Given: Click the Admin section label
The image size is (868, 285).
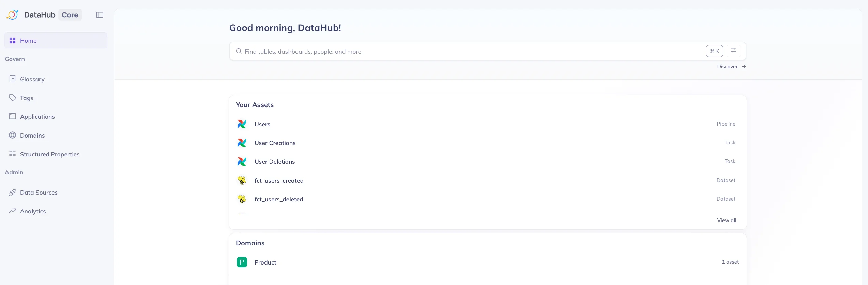Looking at the screenshot, I should point(14,172).
